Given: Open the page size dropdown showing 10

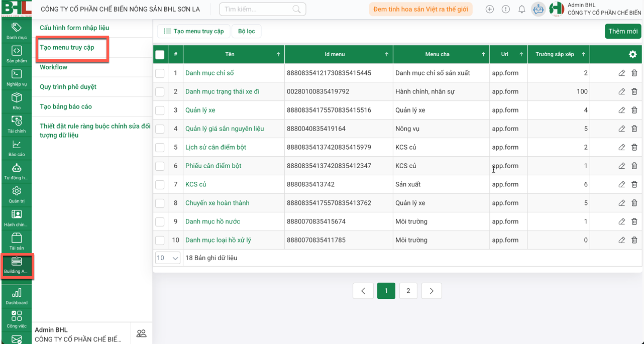Looking at the screenshot, I should pyautogui.click(x=168, y=258).
